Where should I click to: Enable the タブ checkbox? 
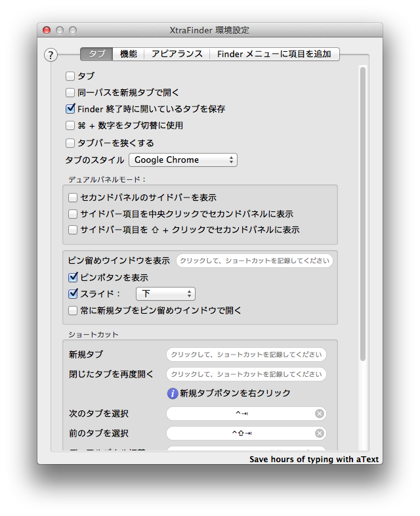pos(70,76)
